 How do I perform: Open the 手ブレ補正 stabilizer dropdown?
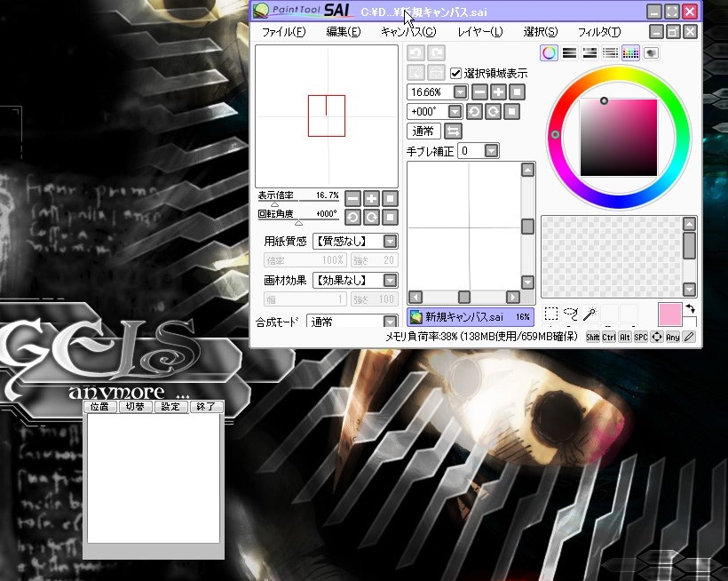coord(491,150)
